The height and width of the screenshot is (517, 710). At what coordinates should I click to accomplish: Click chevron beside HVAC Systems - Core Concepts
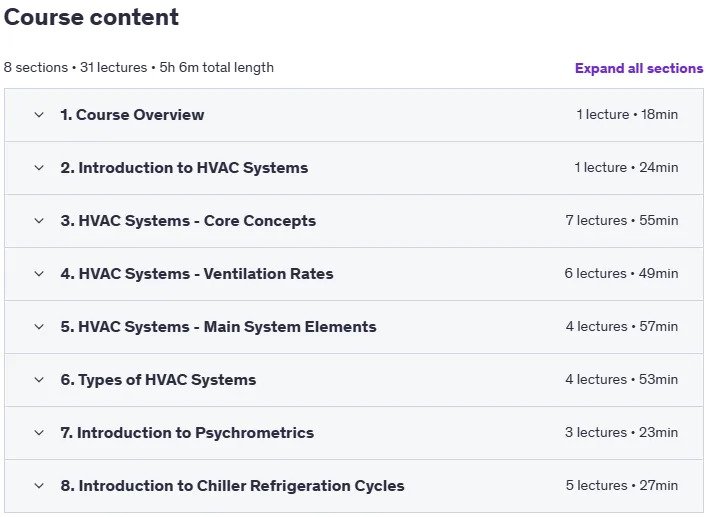point(39,221)
